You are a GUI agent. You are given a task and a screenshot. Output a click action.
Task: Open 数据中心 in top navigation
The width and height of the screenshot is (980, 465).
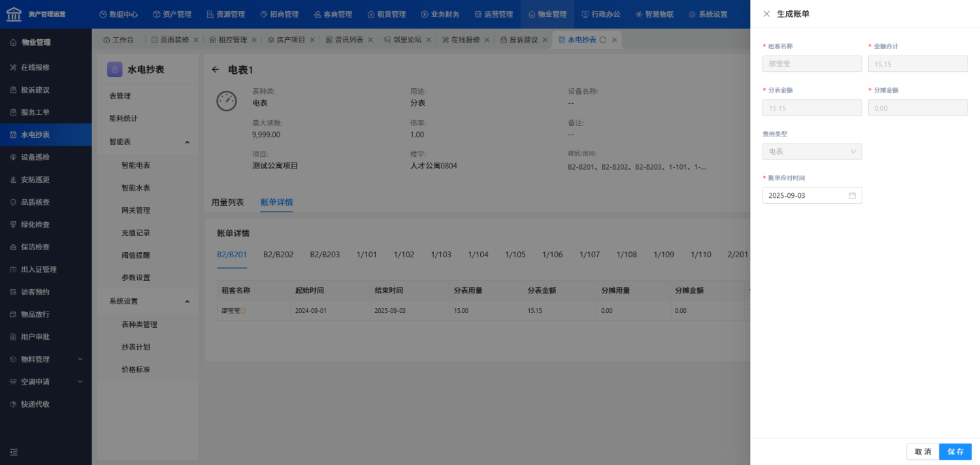point(118,14)
